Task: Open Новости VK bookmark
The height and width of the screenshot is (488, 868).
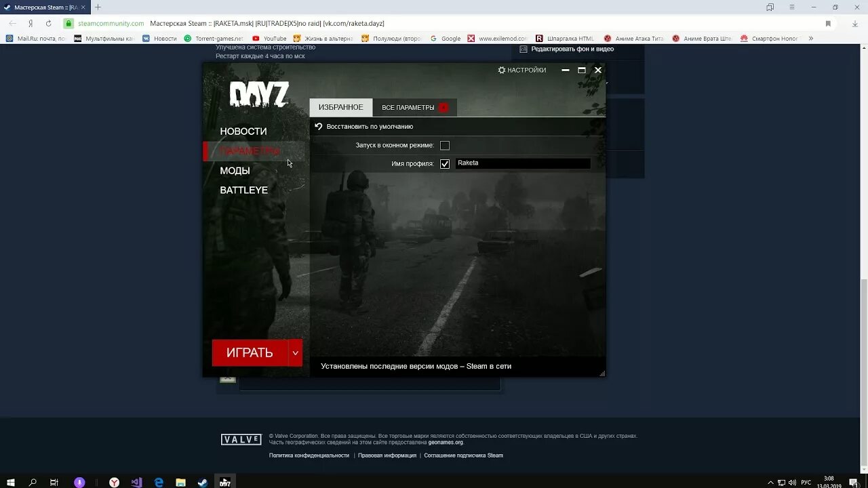Action: point(159,39)
